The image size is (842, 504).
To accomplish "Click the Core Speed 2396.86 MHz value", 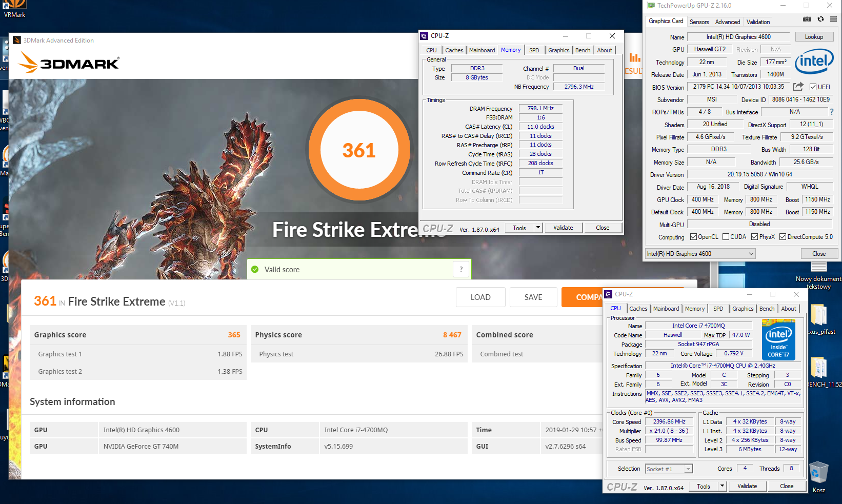I will [x=669, y=421].
